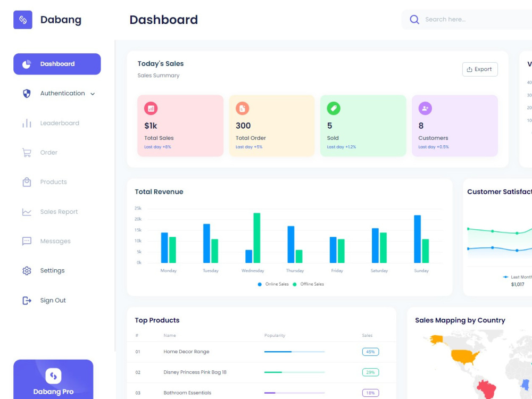The image size is (532, 399).
Task: Click the 18% sales badge
Action: [370, 393]
